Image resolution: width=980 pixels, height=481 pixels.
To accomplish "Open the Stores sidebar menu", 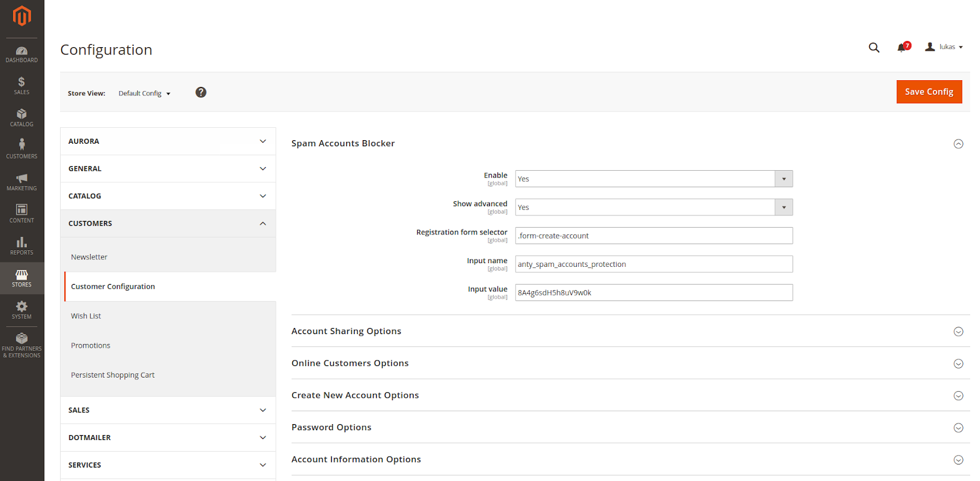I will pyautogui.click(x=22, y=278).
